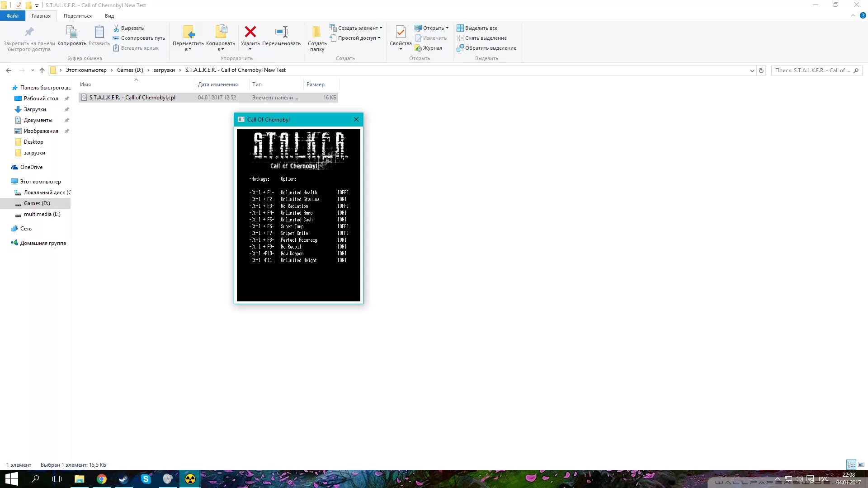This screenshot has height=488, width=868.
Task: Click Обратить выделение (Invert selection)
Action: (486, 48)
